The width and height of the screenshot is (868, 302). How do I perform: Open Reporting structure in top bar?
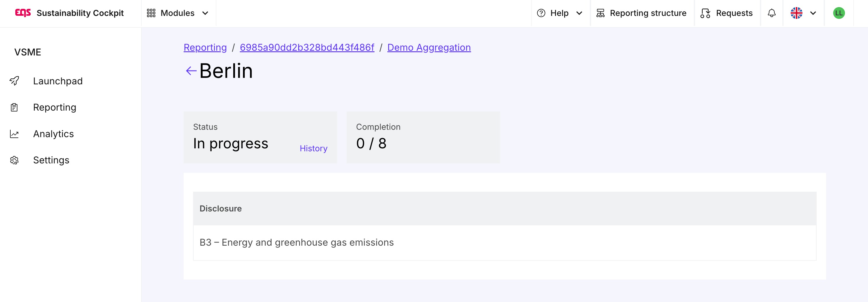point(641,13)
